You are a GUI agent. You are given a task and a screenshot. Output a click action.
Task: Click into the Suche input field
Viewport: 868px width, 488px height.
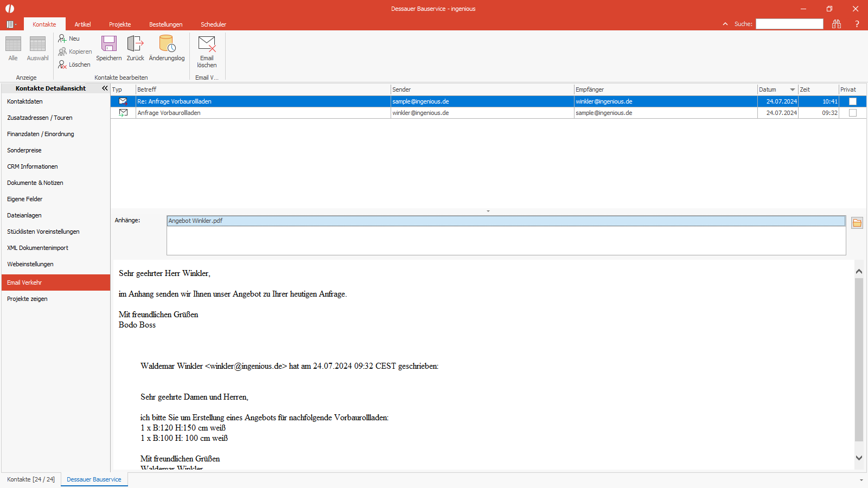click(x=789, y=24)
